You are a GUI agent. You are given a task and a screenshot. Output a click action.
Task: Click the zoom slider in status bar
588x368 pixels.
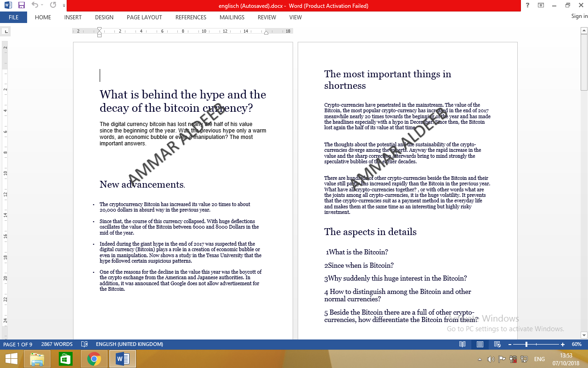click(526, 344)
